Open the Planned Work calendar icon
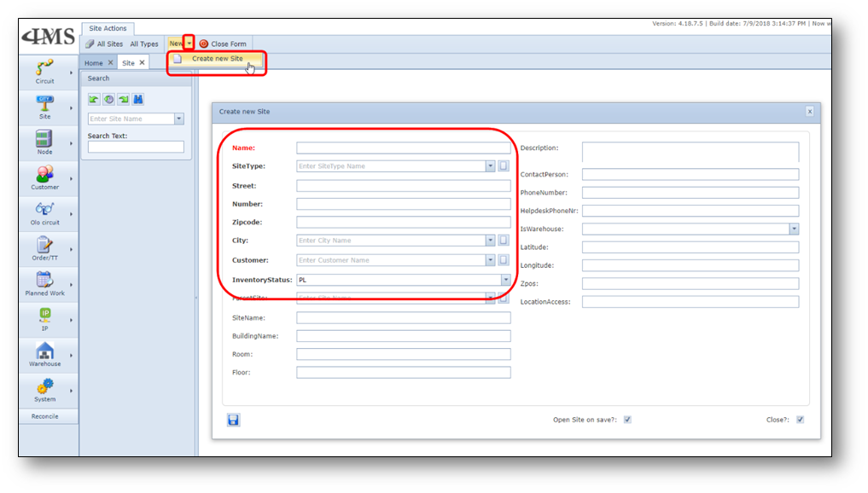The height and width of the screenshot is (493, 868). [x=44, y=280]
